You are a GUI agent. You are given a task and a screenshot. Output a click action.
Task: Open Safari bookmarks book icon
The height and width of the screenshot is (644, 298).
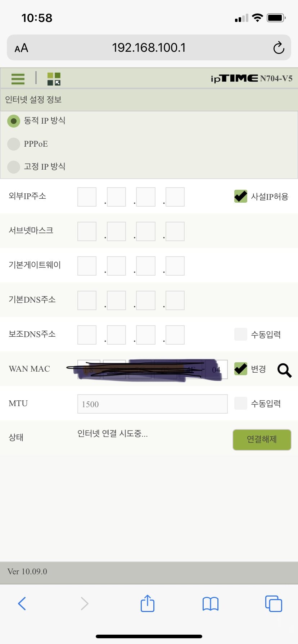tap(211, 604)
